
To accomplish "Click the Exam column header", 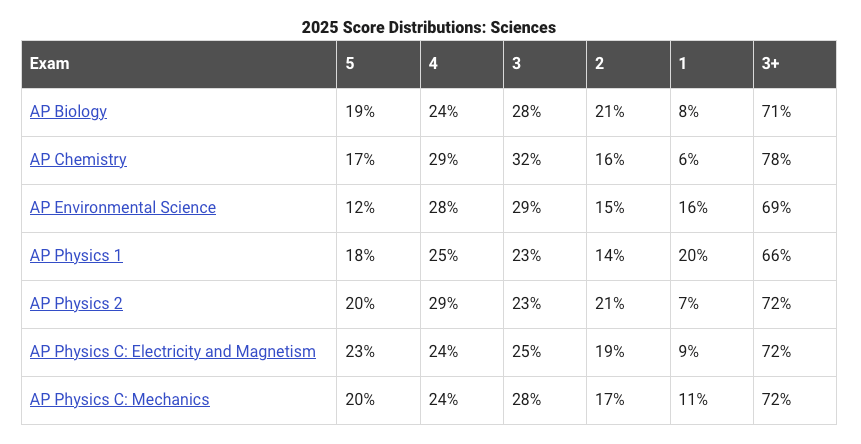I will coord(50,64).
